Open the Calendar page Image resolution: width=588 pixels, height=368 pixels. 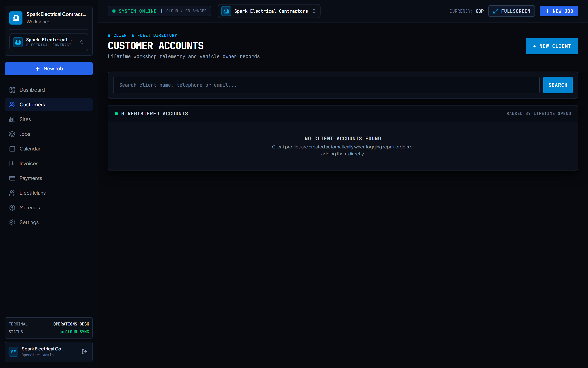tap(49, 149)
